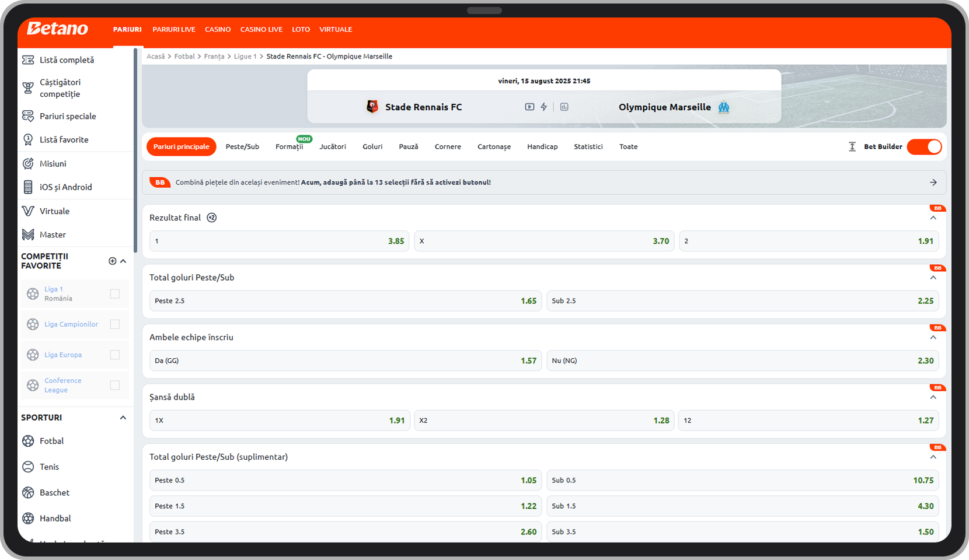Check the Liga Europa checkbox
969x560 pixels.
click(x=115, y=355)
